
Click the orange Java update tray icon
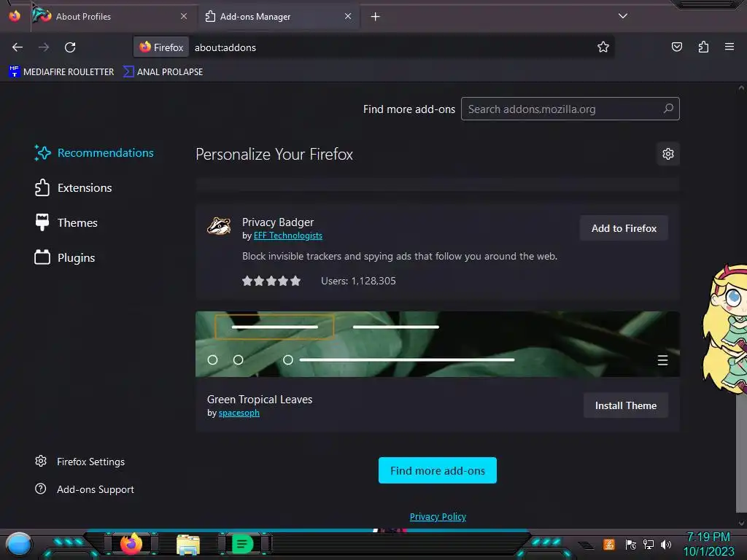pyautogui.click(x=609, y=544)
